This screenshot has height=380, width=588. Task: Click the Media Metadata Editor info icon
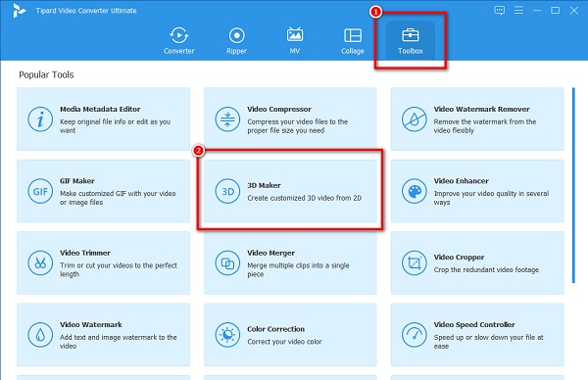pos(40,119)
